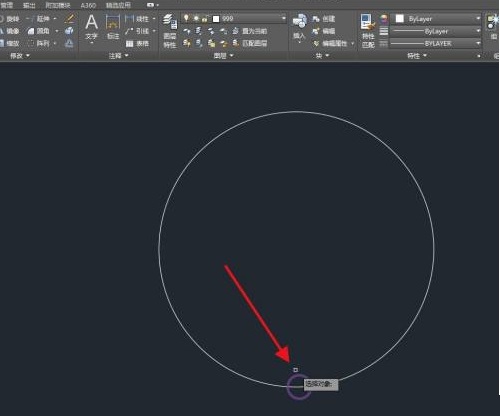500x416 pixels.
Task: Open 引线 leader dropdown arrow
Action: pyautogui.click(x=154, y=31)
